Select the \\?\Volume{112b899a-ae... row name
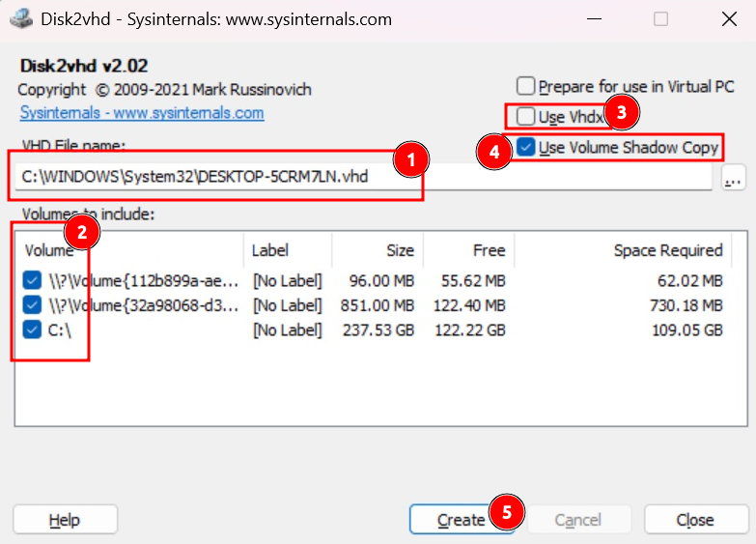Image resolution: width=756 pixels, height=544 pixels. [144, 280]
